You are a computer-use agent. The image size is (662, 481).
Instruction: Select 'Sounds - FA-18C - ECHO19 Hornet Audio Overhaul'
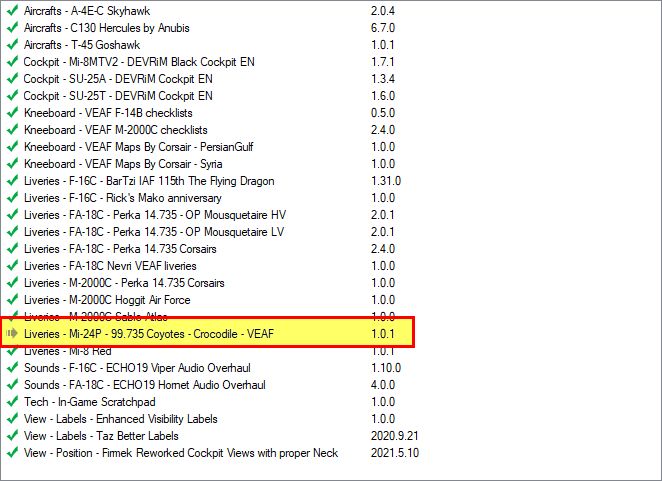point(145,385)
